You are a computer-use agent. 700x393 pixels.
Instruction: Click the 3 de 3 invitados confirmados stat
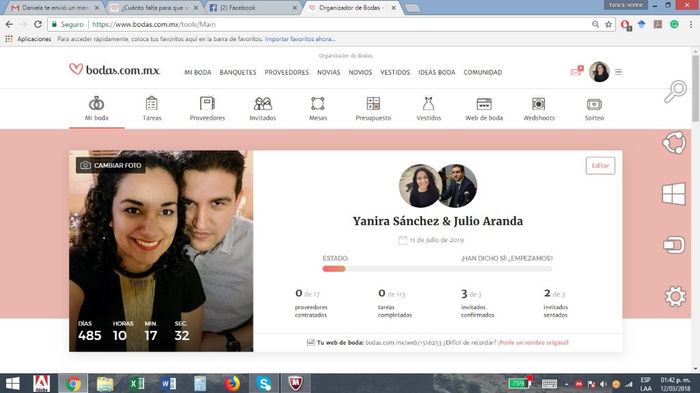477,303
